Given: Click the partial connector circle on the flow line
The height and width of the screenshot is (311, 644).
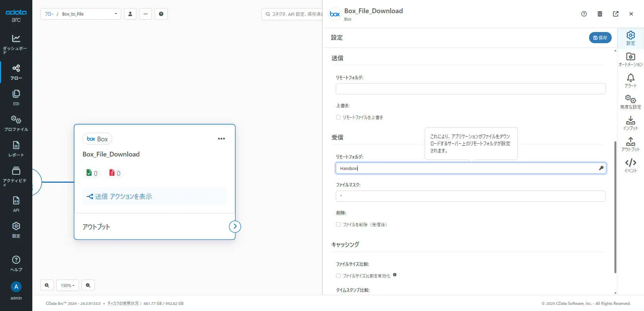Looking at the screenshot, I should (x=37, y=182).
